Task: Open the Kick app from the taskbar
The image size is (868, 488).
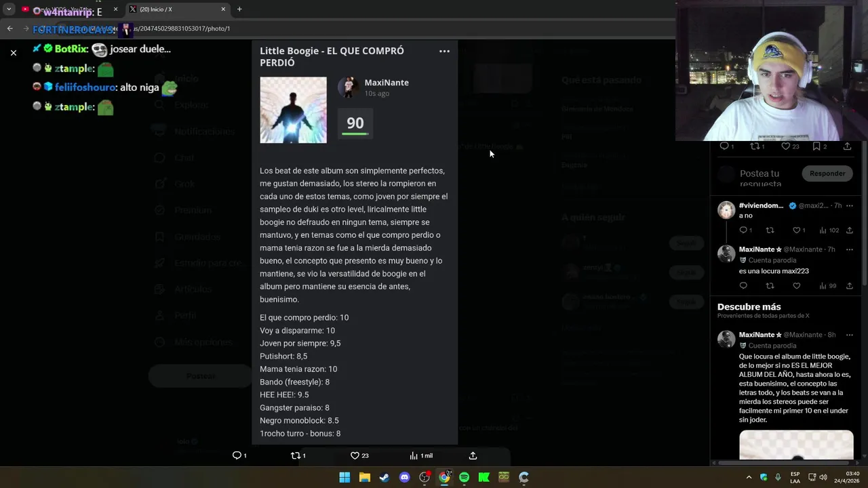Action: tap(484, 477)
